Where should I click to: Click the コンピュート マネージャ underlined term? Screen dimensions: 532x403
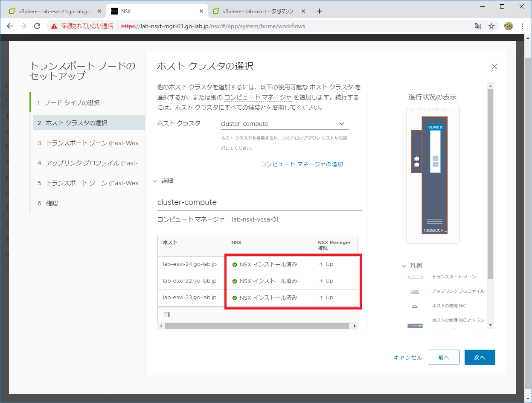tap(258, 97)
